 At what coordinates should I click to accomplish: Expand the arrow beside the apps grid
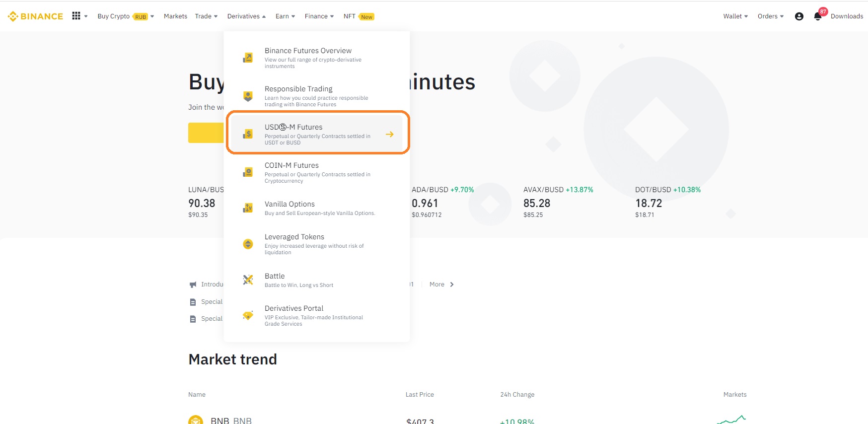tap(86, 16)
